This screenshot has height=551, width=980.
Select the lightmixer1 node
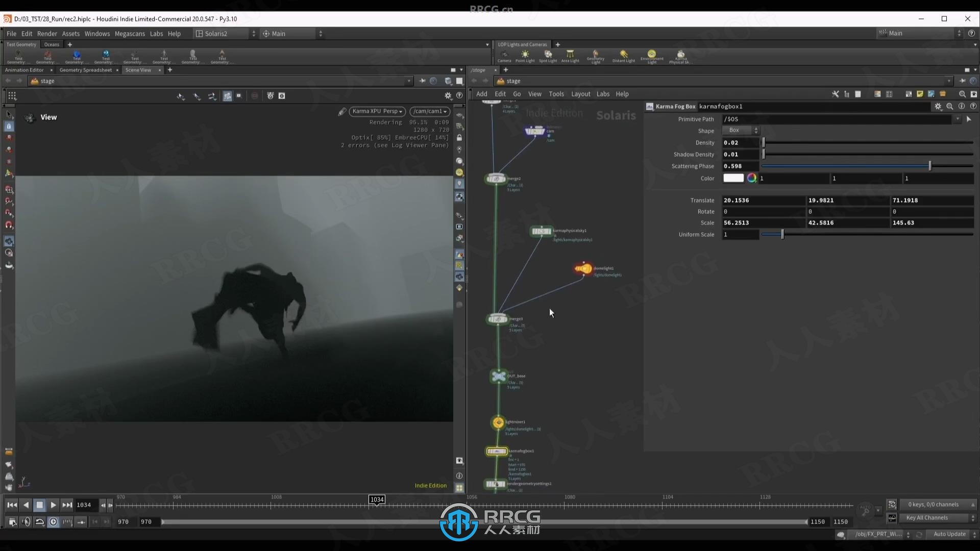498,422
